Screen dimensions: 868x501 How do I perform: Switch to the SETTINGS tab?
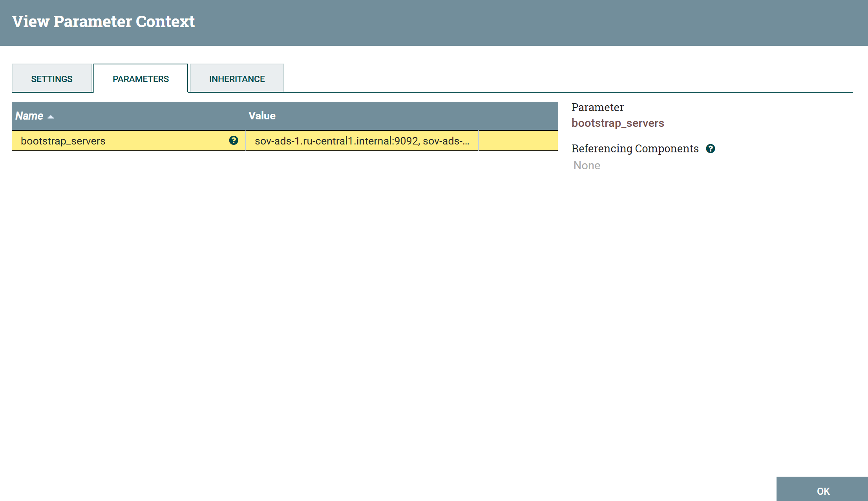point(52,78)
